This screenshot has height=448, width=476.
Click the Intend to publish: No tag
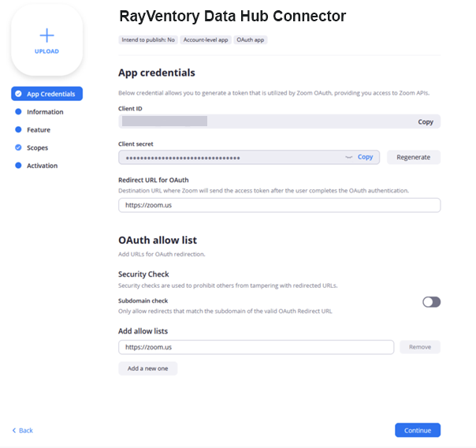(147, 39)
